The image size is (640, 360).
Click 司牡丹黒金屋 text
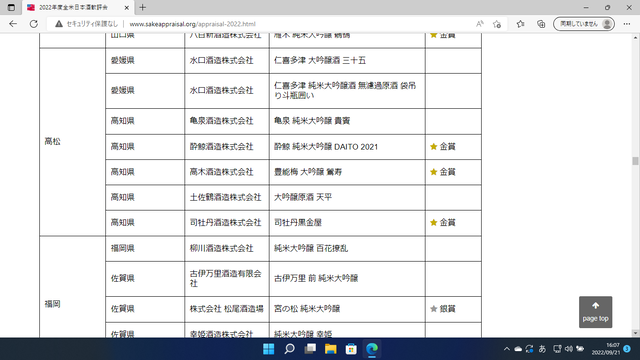298,222
